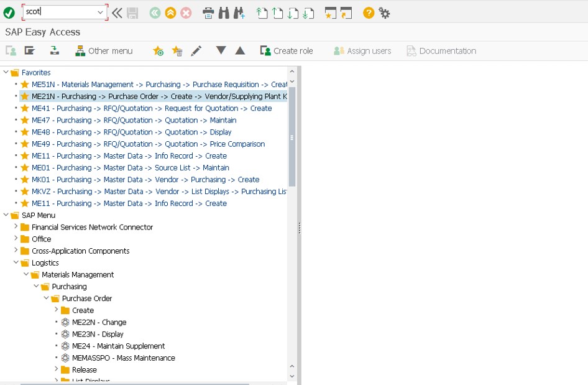
Task: Click the orange Exit icon
Action: [x=171, y=13]
